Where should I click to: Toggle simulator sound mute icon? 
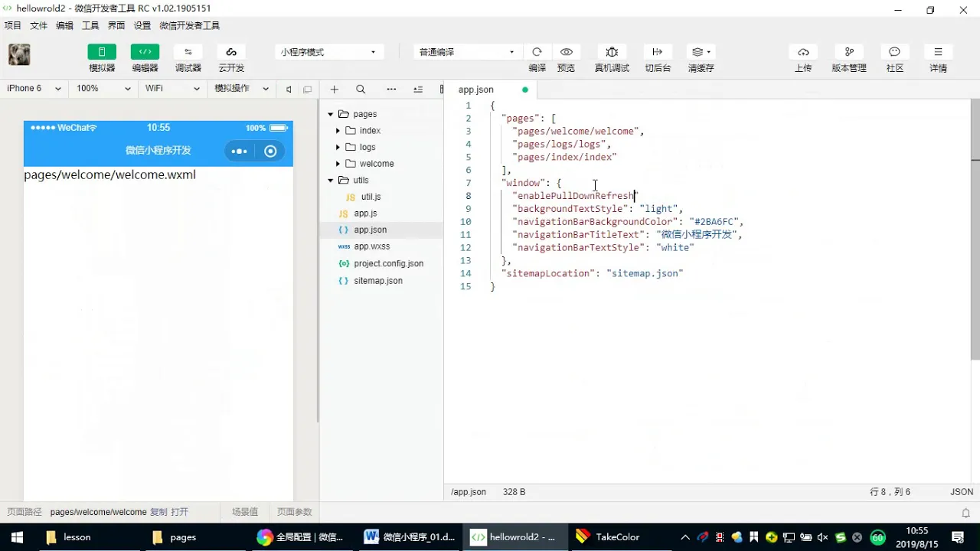pyautogui.click(x=289, y=90)
